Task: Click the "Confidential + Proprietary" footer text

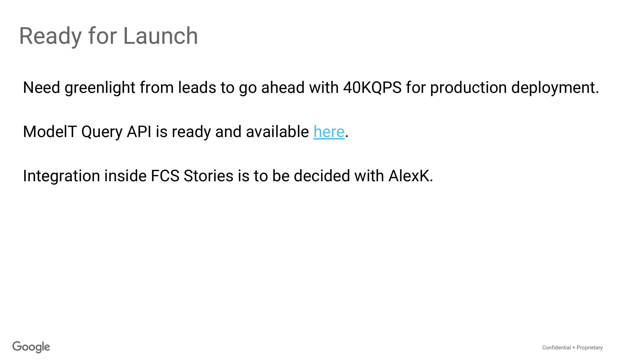Action: (572, 347)
